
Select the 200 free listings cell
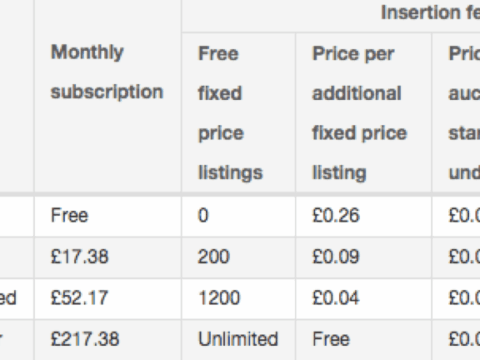point(214,257)
